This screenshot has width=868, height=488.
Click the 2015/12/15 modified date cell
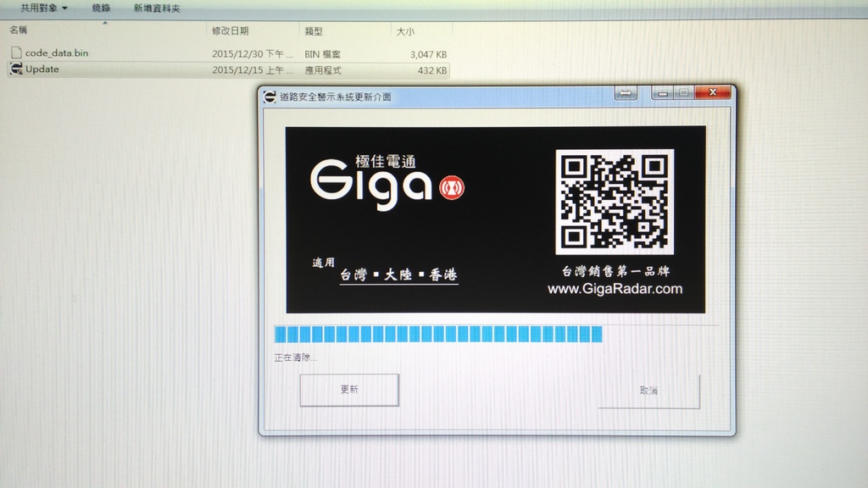pyautogui.click(x=253, y=70)
